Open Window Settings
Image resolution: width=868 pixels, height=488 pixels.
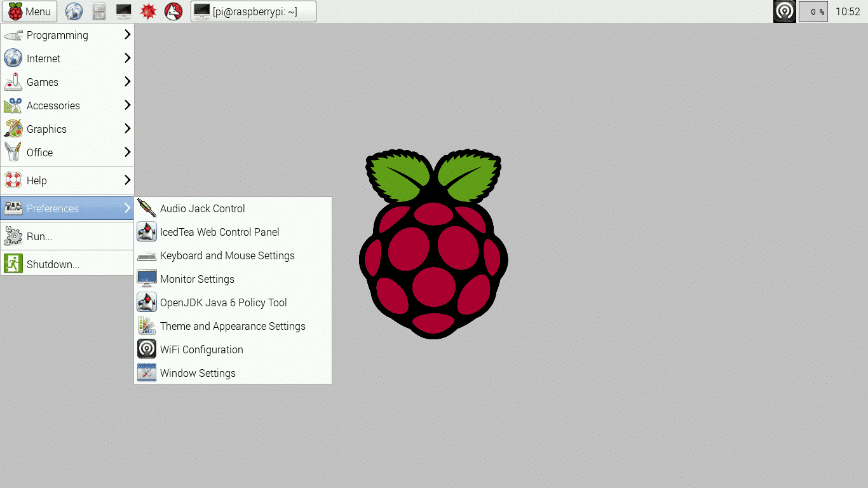[233, 373]
